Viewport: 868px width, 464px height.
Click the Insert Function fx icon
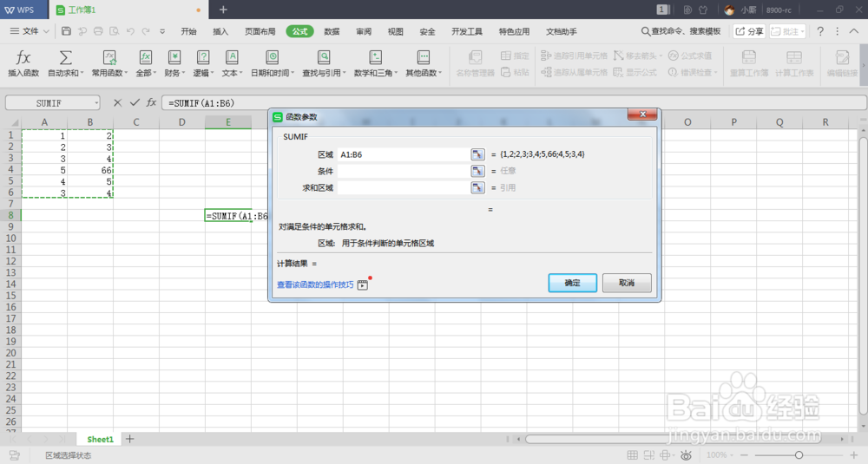tap(23, 57)
